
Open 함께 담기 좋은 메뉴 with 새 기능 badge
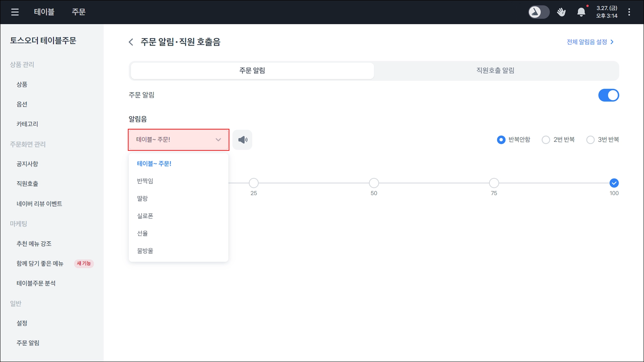click(40, 264)
